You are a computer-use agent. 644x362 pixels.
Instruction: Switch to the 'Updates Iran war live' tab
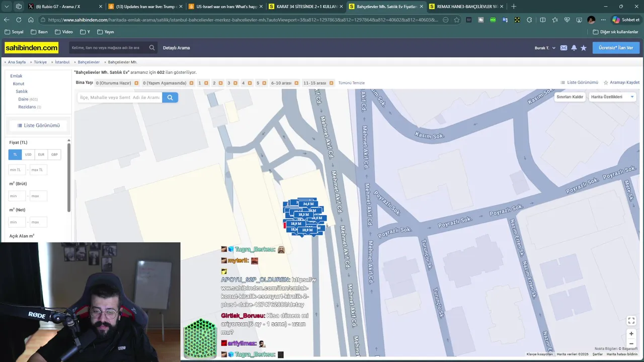(145, 7)
